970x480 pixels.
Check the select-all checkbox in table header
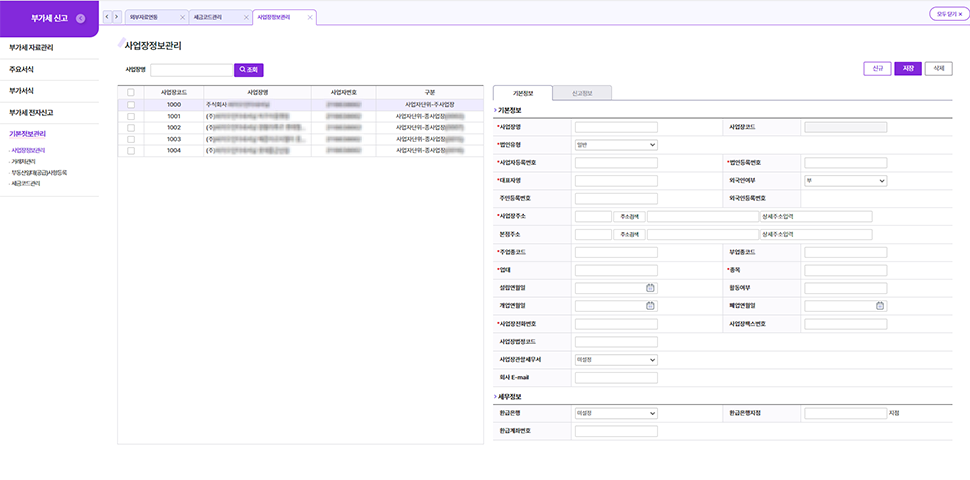[131, 92]
